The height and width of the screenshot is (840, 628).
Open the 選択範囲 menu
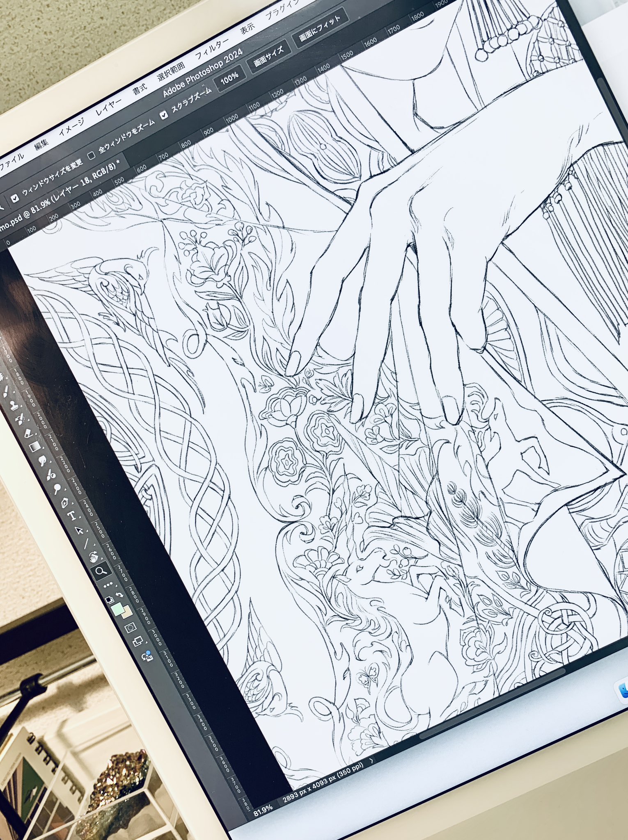point(171,71)
